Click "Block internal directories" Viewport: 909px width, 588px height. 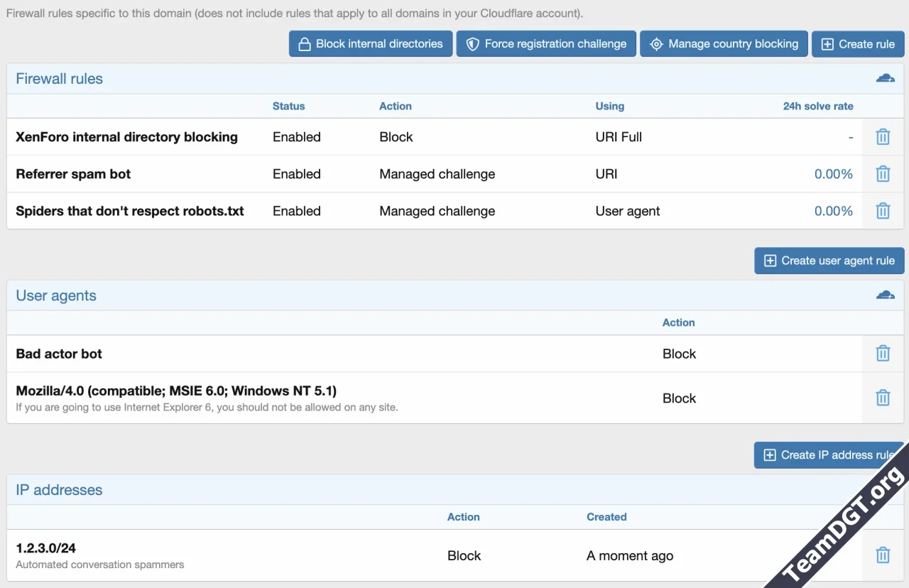[x=370, y=43]
